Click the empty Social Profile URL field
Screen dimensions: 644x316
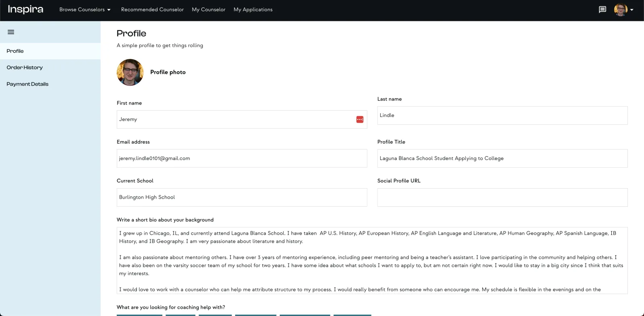coord(502,197)
